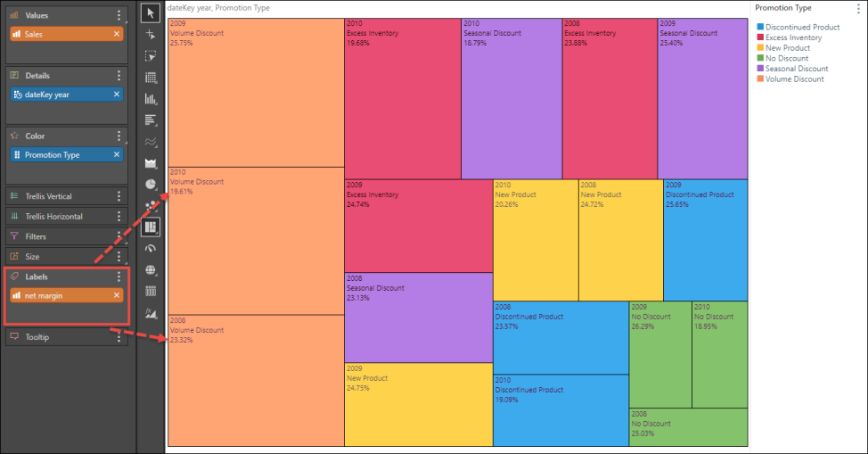Screen dimensions: 868x454
Task: Remove Promotion Type from Color zone
Action: pos(117,155)
